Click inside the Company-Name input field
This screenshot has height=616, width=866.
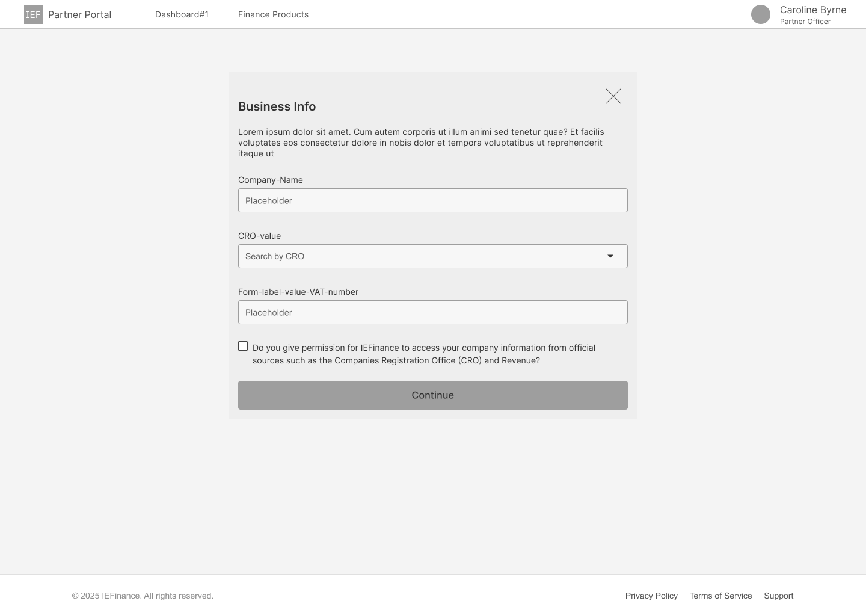433,200
